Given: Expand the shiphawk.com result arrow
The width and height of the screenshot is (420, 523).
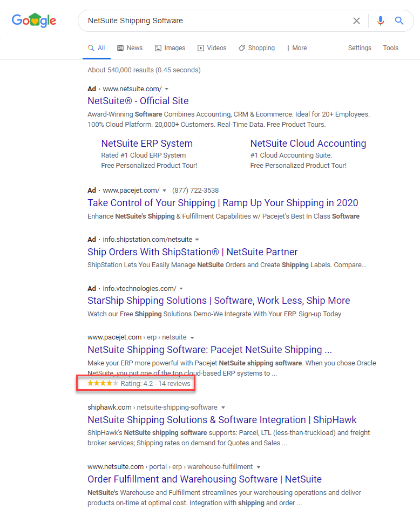Looking at the screenshot, I should (x=223, y=407).
